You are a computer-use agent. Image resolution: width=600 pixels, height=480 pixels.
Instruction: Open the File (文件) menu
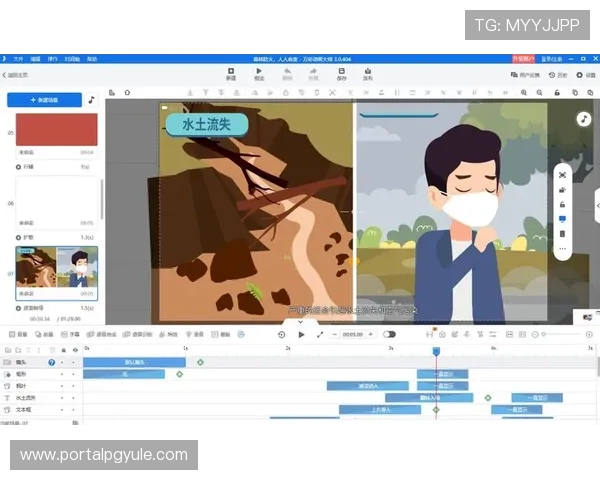click(18, 59)
